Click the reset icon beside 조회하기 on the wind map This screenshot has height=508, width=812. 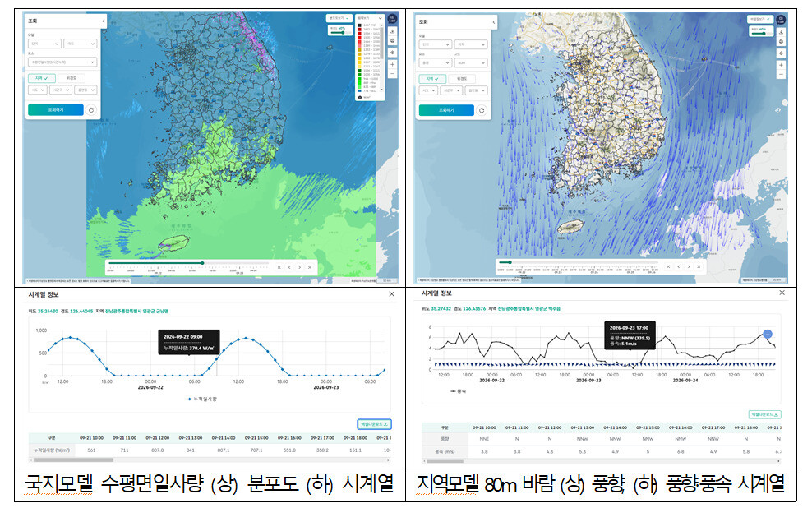pyautogui.click(x=482, y=110)
